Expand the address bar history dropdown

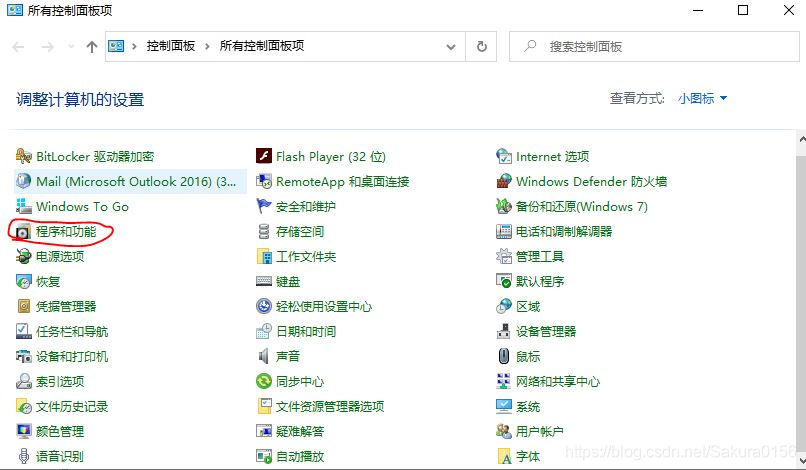451,47
